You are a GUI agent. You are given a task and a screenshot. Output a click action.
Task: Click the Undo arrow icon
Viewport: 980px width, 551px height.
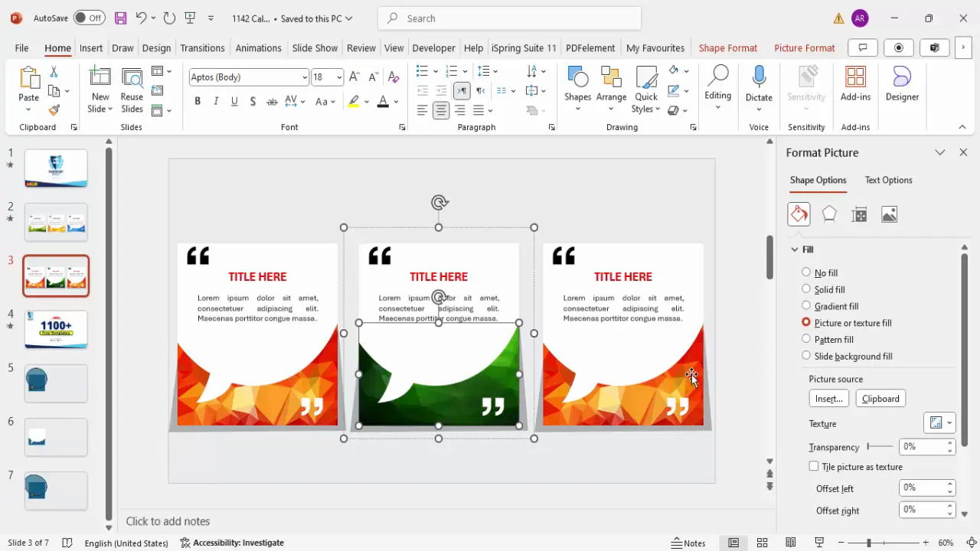pos(140,18)
